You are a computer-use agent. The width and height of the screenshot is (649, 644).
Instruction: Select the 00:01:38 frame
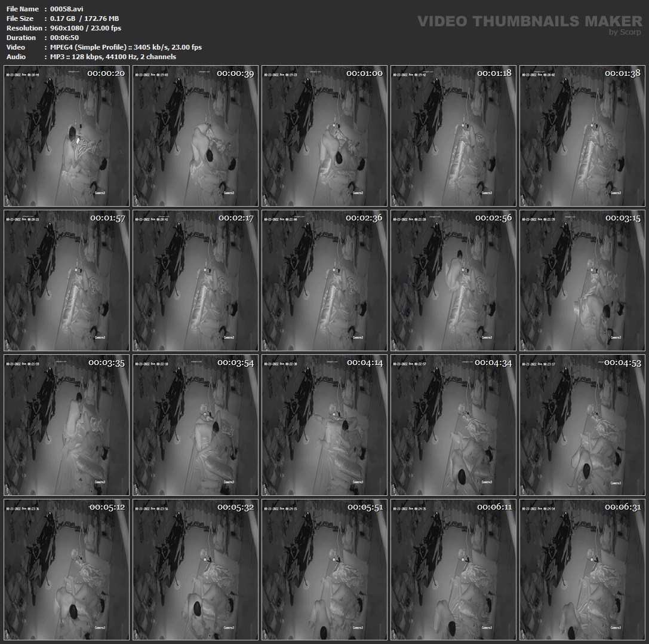[582, 136]
